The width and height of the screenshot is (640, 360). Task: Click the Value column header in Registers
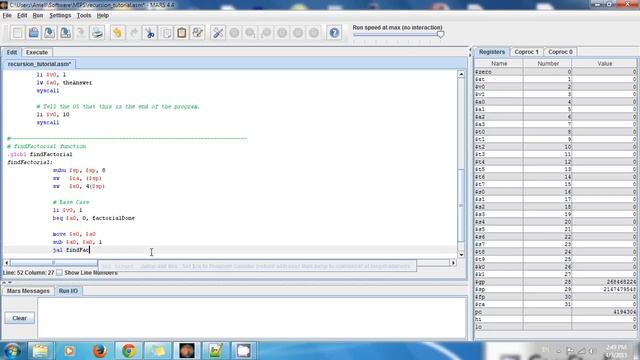point(604,64)
